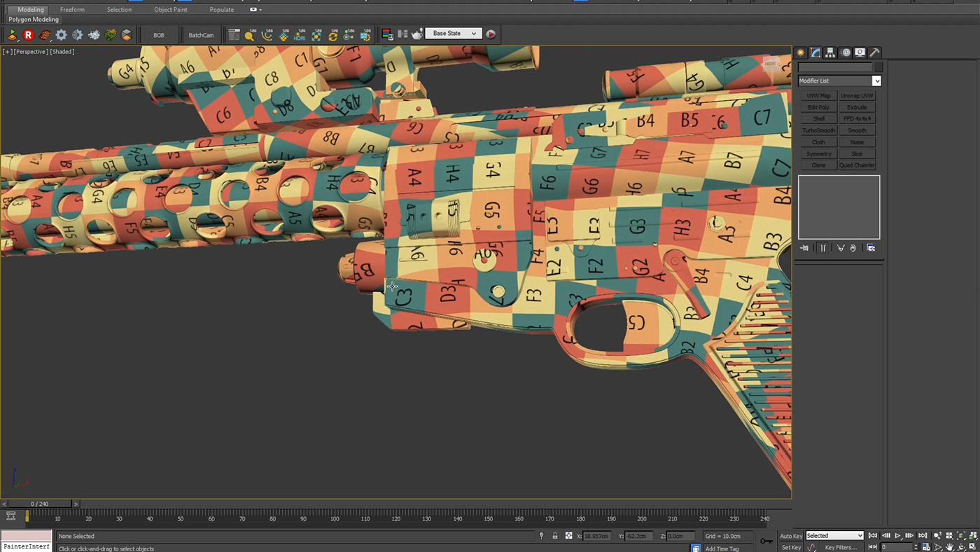Open the Motion command panel tab

(x=846, y=53)
